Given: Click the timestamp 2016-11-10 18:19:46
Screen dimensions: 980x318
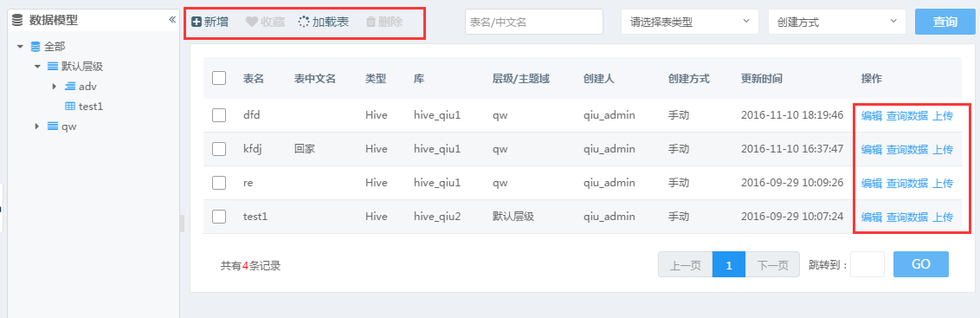Looking at the screenshot, I should click(x=792, y=115).
